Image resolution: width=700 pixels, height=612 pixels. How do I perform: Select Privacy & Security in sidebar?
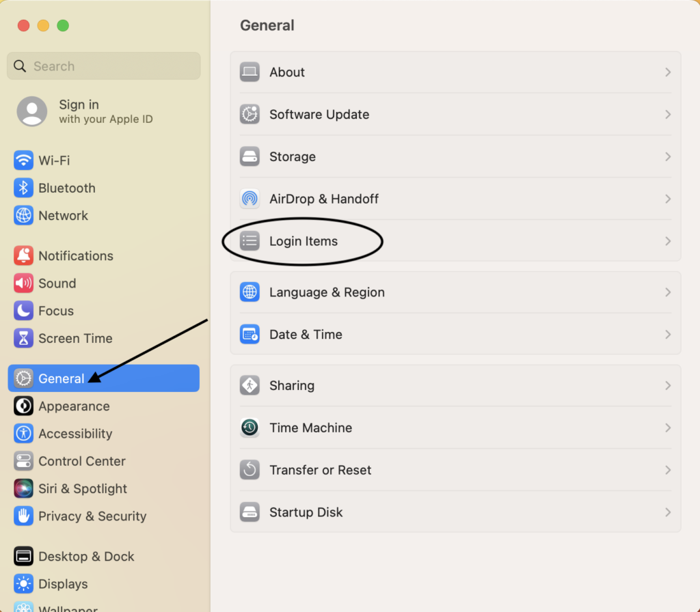[92, 516]
